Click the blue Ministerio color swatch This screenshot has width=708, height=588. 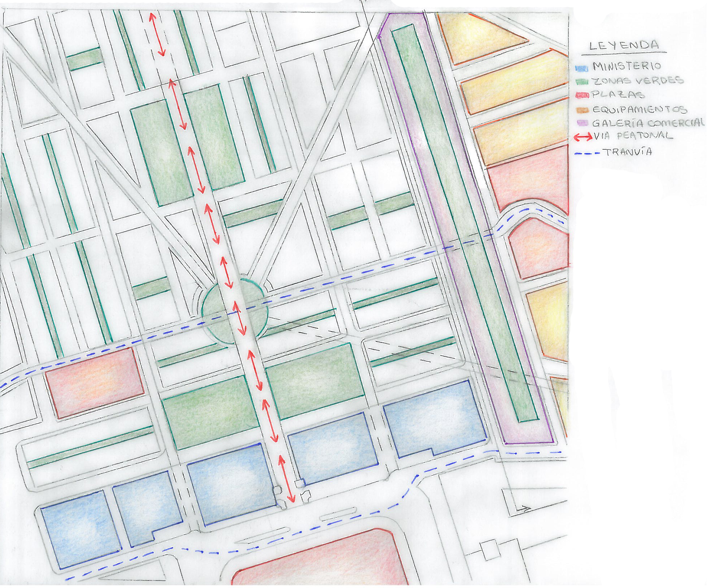tap(582, 68)
